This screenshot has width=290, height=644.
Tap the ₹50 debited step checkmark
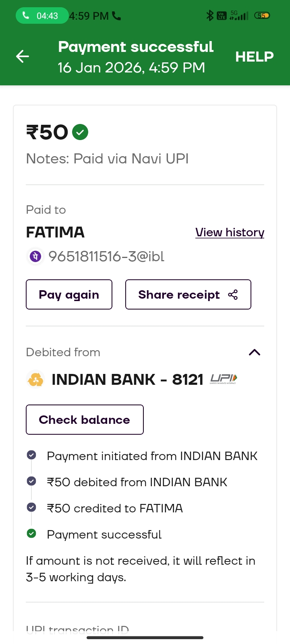point(31,481)
